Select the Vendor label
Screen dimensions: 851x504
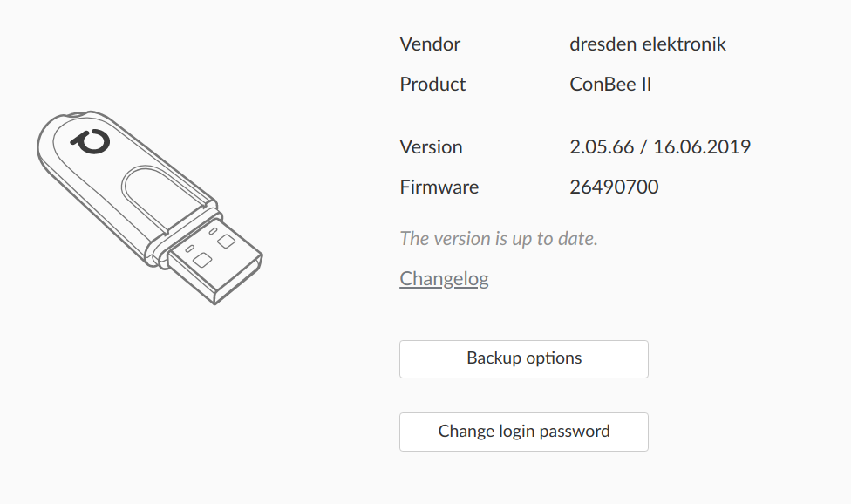pyautogui.click(x=430, y=44)
